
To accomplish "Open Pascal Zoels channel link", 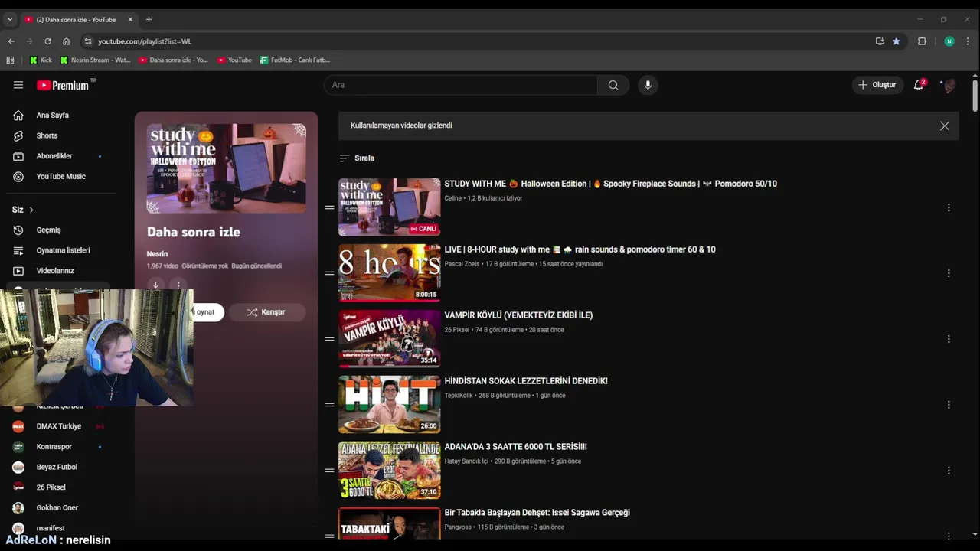I will pos(462,264).
